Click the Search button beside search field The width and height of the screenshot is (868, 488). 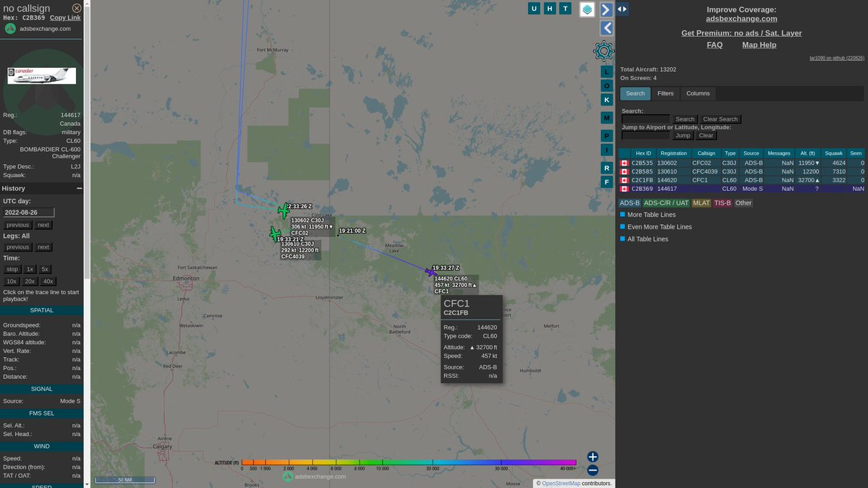pyautogui.click(x=685, y=119)
